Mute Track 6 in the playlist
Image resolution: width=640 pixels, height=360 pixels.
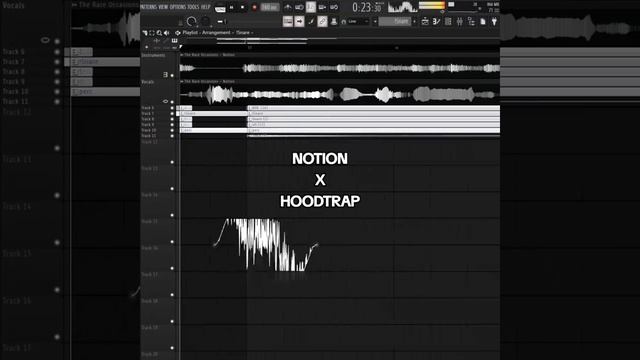[172, 108]
